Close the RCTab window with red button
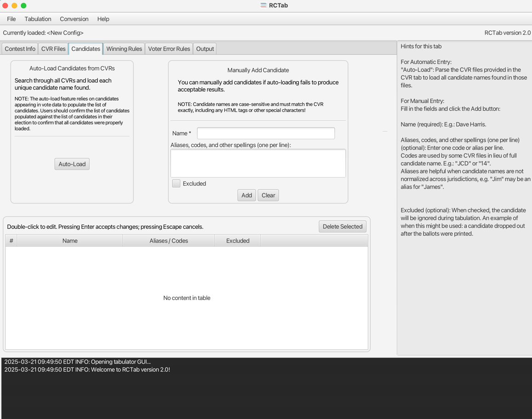 click(x=5, y=6)
